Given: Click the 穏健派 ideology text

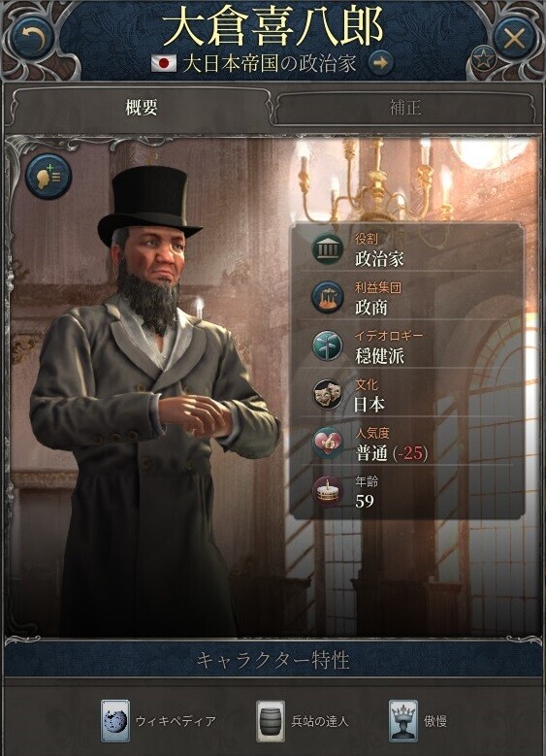Looking at the screenshot, I should click(x=379, y=356).
